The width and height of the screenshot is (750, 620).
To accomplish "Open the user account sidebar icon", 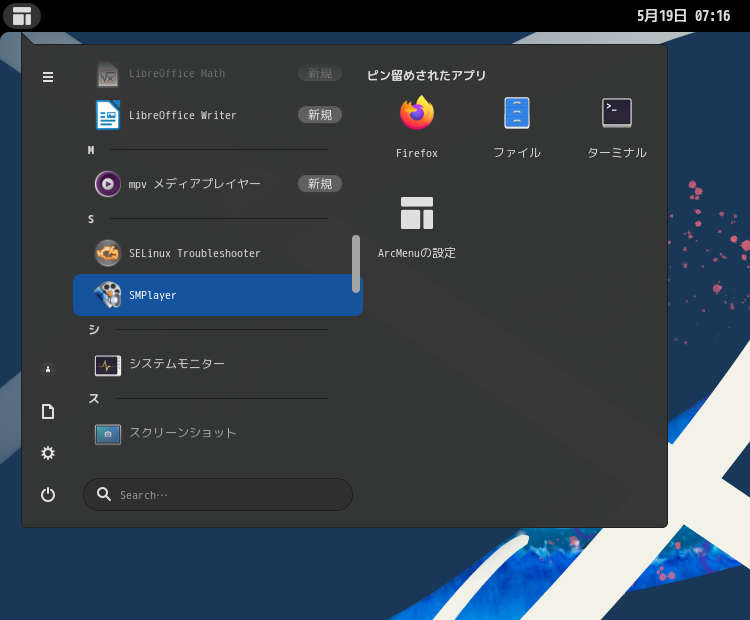I will 48,369.
